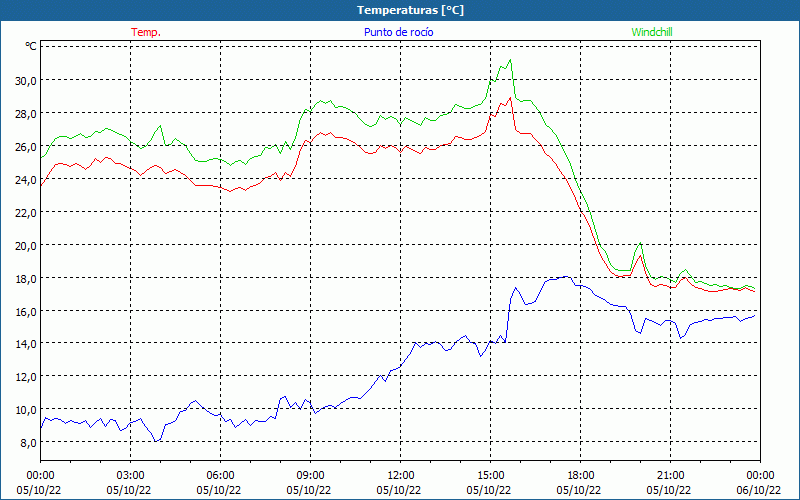The width and height of the screenshot is (800, 500).
Task: Click the red temperature peak after 15:00
Action: [x=510, y=98]
